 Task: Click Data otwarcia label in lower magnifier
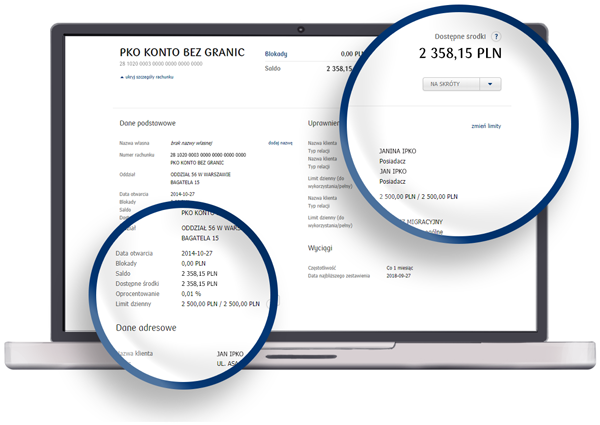click(134, 253)
